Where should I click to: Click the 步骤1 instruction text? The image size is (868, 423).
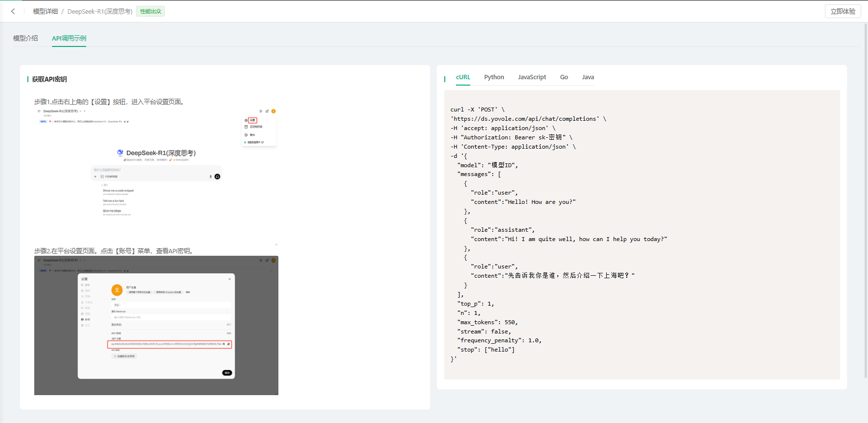[x=110, y=102]
